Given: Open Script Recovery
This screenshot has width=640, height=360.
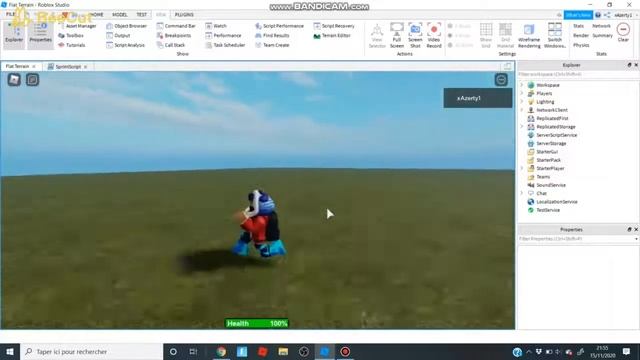Looking at the screenshot, I should point(334,26).
